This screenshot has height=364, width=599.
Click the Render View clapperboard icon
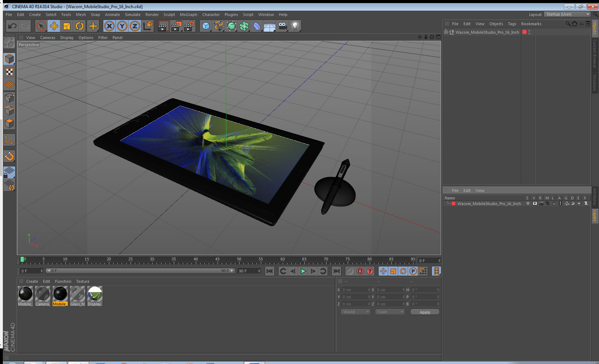(163, 26)
